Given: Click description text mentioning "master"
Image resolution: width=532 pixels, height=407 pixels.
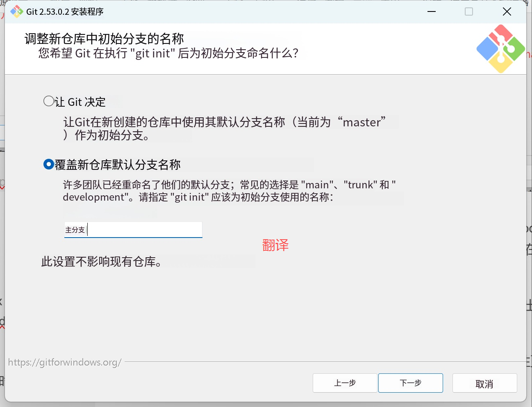Looking at the screenshot, I should pyautogui.click(x=225, y=128).
